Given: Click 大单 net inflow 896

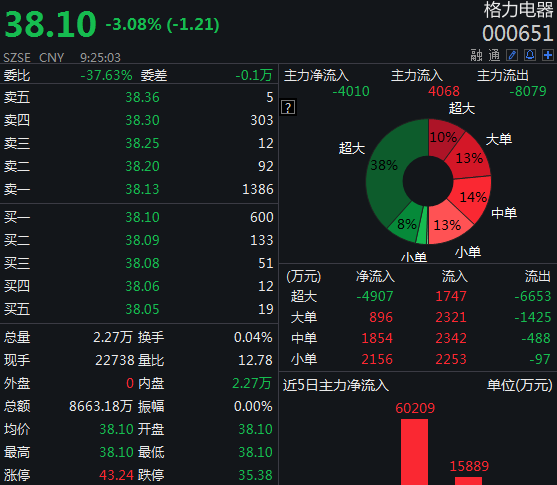Looking at the screenshot, I should pyautogui.click(x=381, y=317).
